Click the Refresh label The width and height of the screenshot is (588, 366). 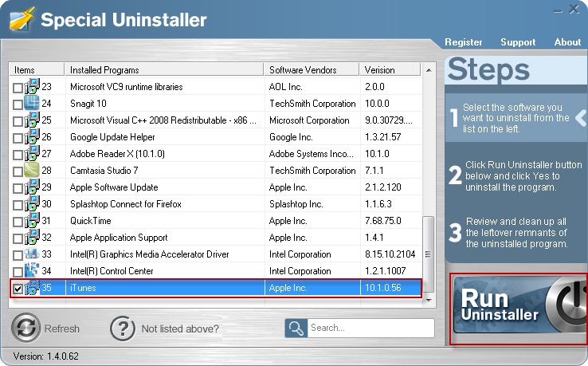pos(62,329)
